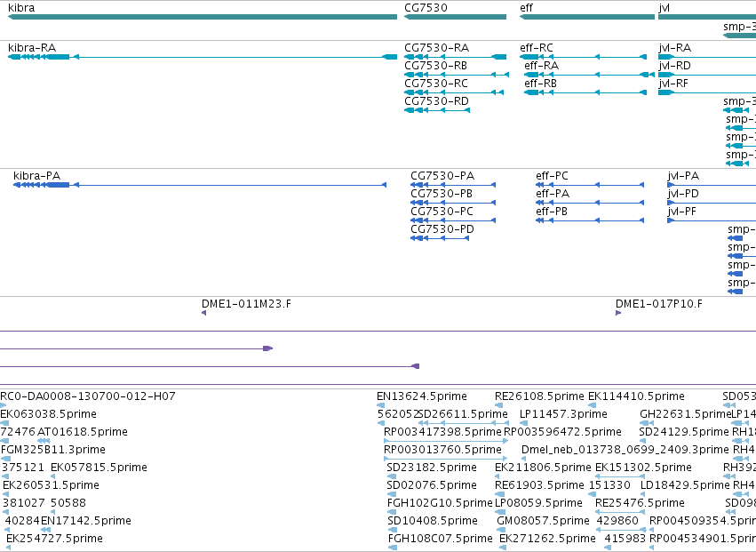Select the eff-RA transcript label
The image size is (756, 552).
tap(541, 66)
